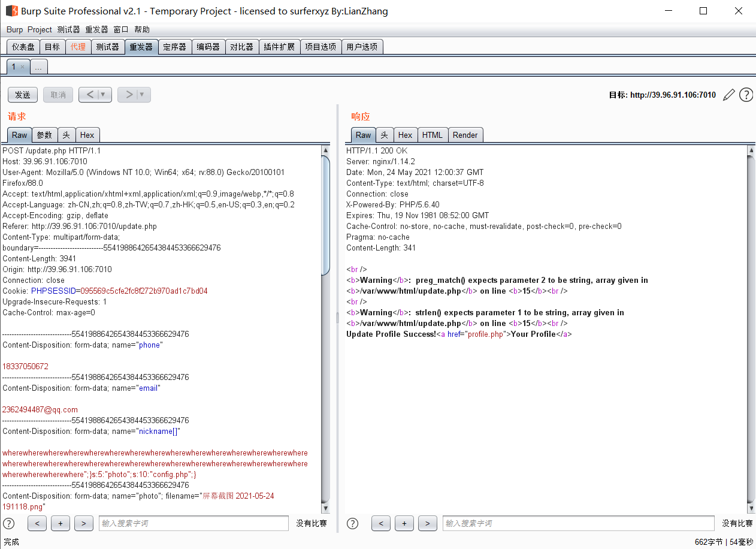Click the 发送 send button
Screen dimensions: 756x549
tap(23, 95)
